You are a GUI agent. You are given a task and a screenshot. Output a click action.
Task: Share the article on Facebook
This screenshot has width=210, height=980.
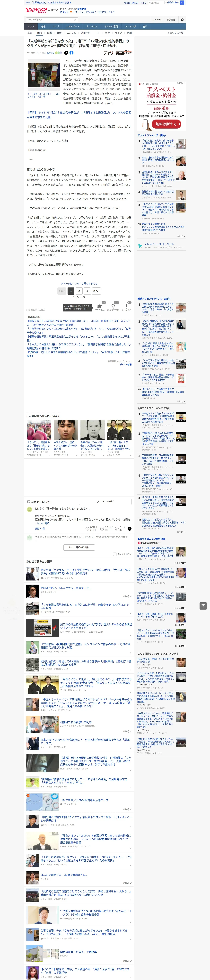[x=71, y=53]
